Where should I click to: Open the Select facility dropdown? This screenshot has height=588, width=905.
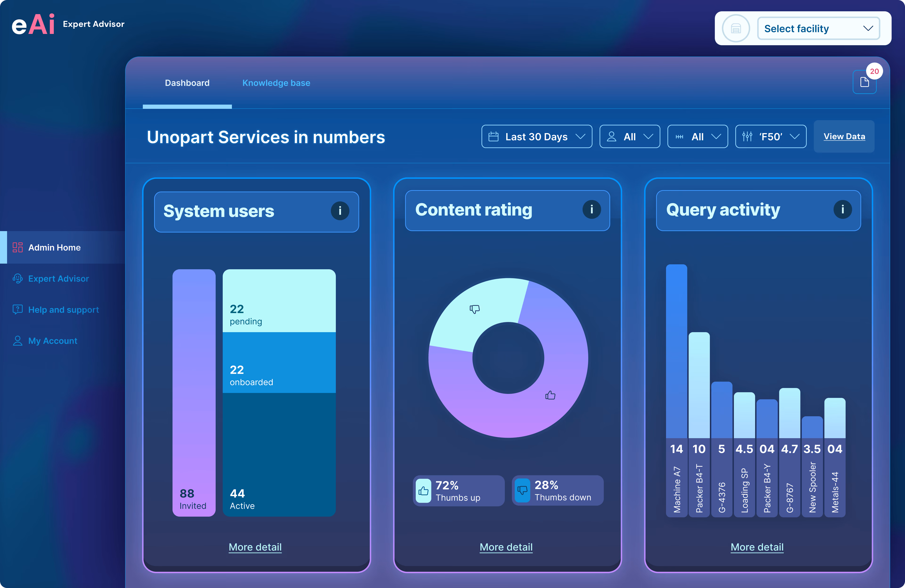[818, 29]
